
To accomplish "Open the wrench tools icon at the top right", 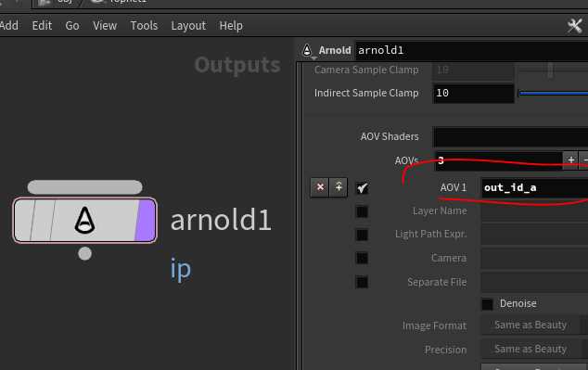I will (x=574, y=26).
